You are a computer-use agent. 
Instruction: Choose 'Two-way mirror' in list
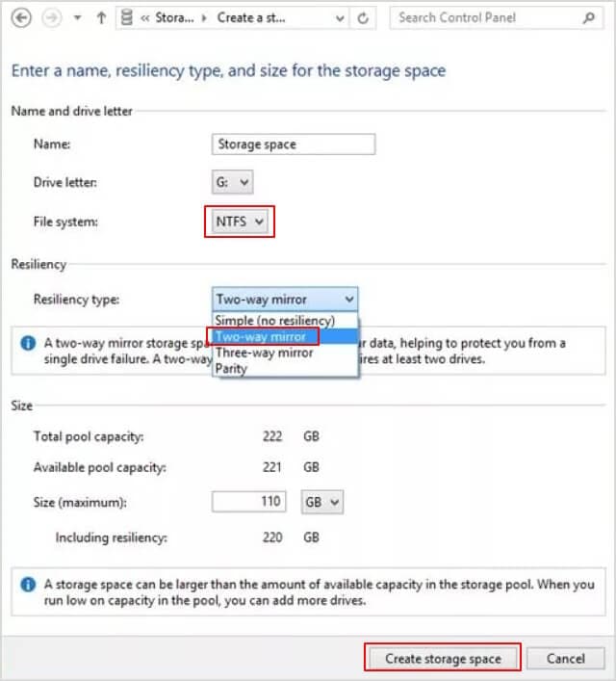tap(285, 336)
